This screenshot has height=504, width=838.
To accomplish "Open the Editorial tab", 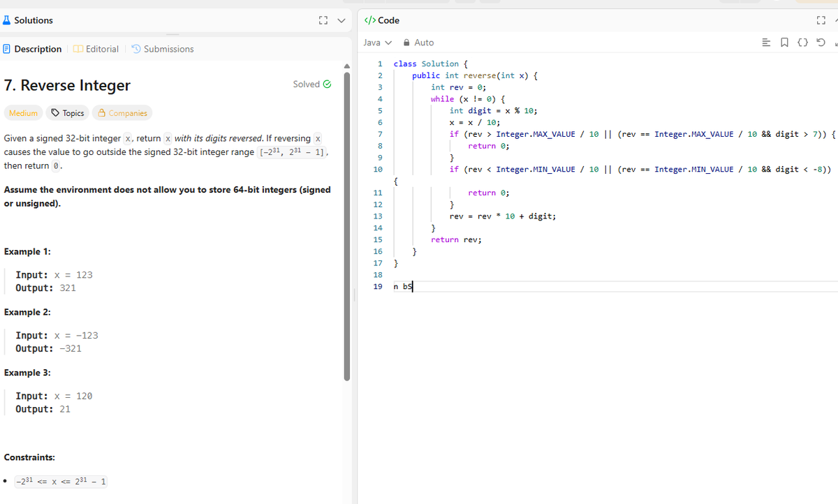I will pos(96,49).
